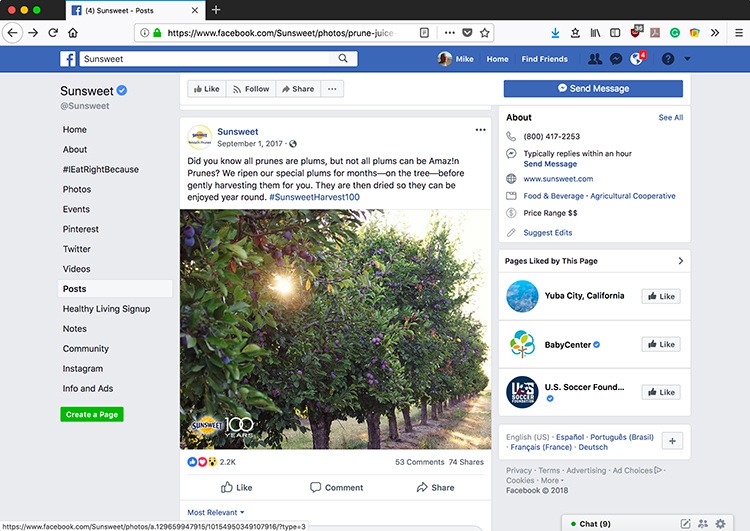Screen dimensions: 750x531
Task: Click the search magnifier in Facebook search box
Action: tap(343, 58)
